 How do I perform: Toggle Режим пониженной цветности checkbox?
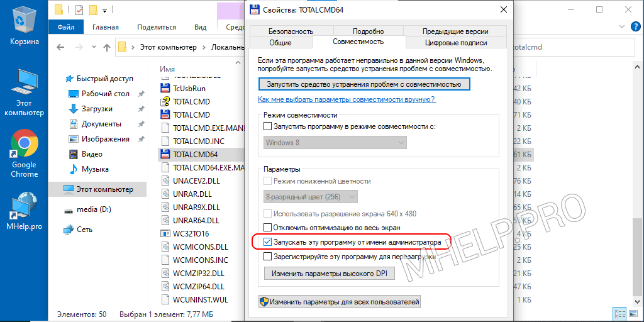click(267, 180)
